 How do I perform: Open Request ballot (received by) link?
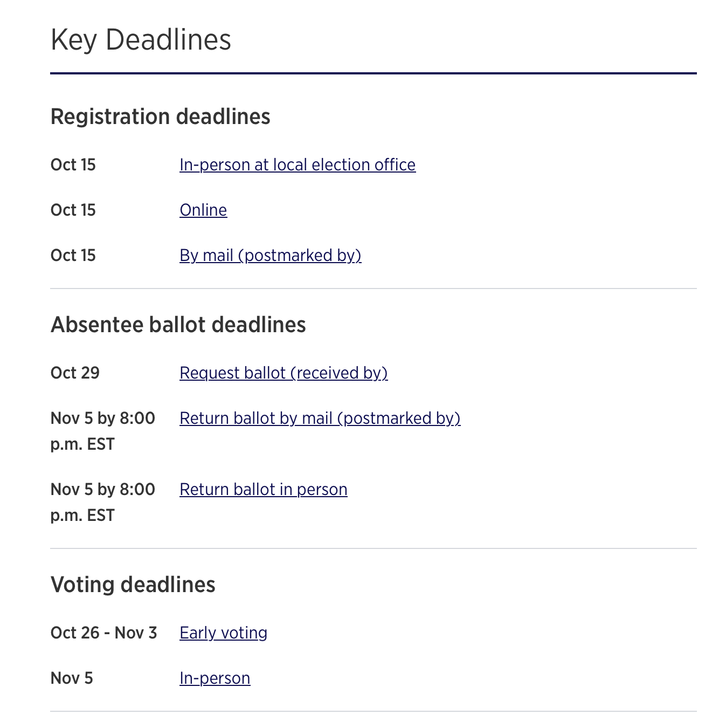[284, 373]
